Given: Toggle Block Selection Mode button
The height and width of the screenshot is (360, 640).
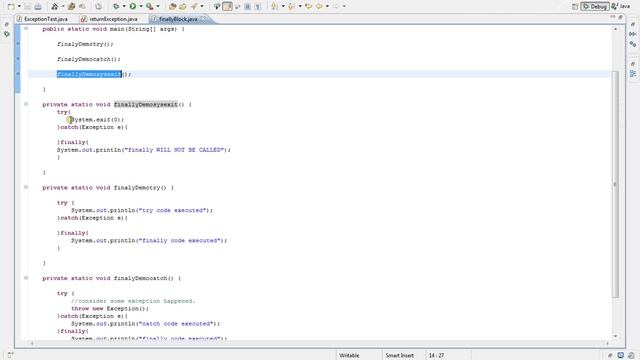Looking at the screenshot, I should tap(248, 7).
